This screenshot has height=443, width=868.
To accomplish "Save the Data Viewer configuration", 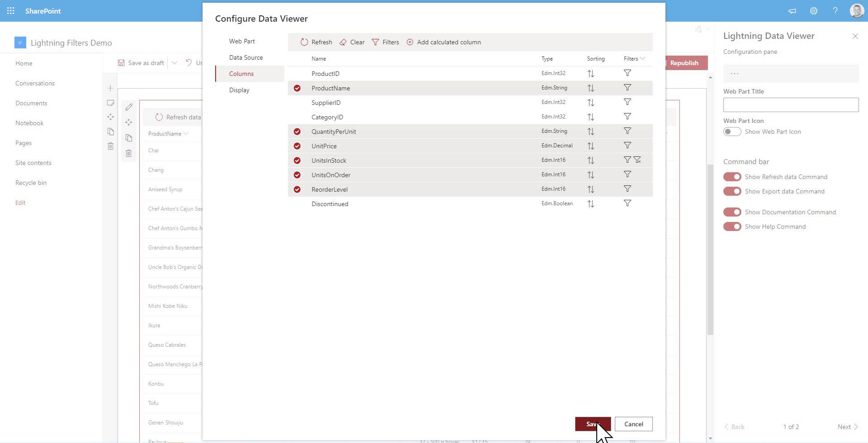I will [x=593, y=424].
